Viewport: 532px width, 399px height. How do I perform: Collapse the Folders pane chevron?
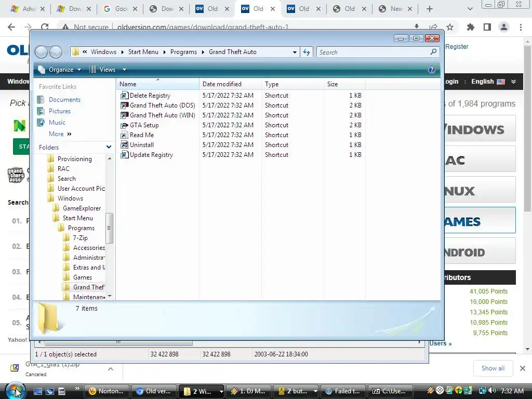pos(109,147)
